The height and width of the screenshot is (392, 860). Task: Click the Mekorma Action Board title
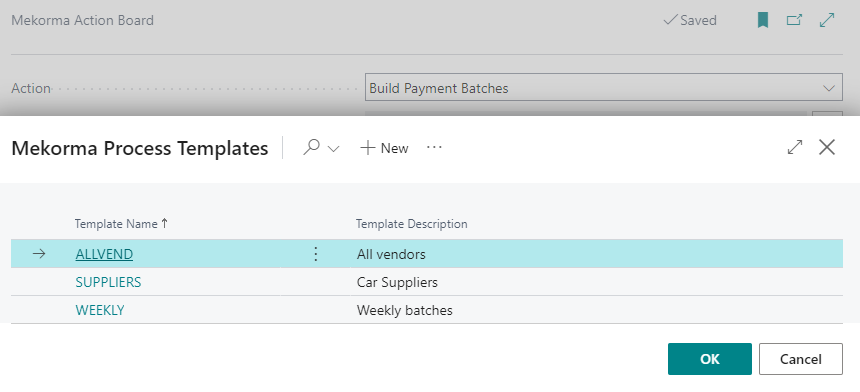tap(82, 21)
